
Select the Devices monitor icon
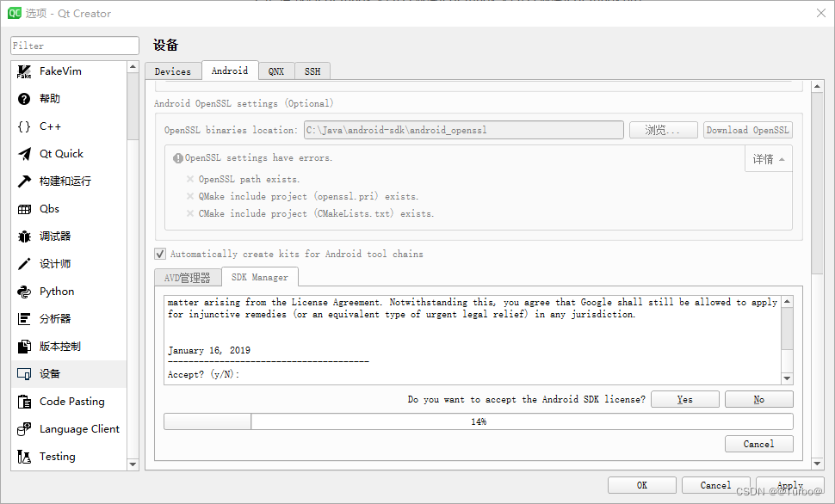pyautogui.click(x=24, y=374)
